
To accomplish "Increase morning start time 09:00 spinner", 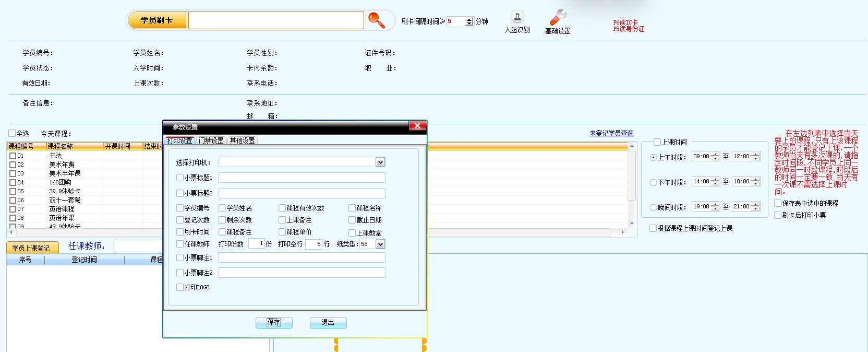I will 715,155.
